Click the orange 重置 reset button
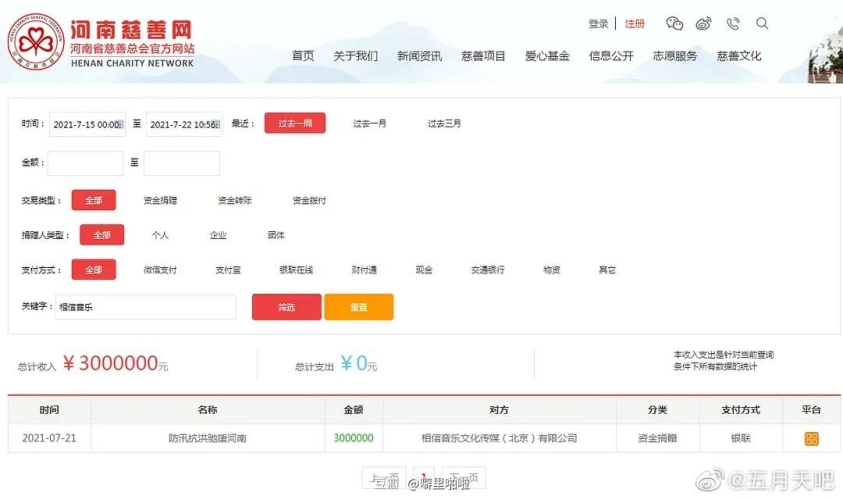Image resolution: width=843 pixels, height=500 pixels. coord(359,307)
